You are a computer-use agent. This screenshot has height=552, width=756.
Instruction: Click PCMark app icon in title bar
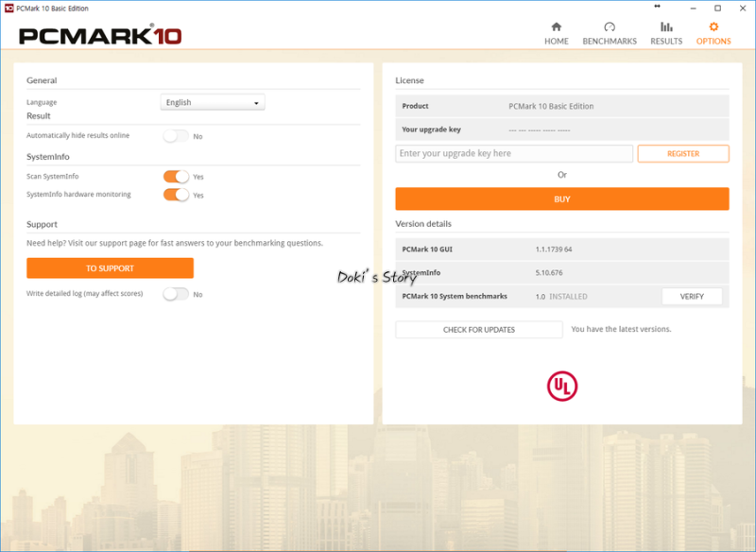(9, 9)
